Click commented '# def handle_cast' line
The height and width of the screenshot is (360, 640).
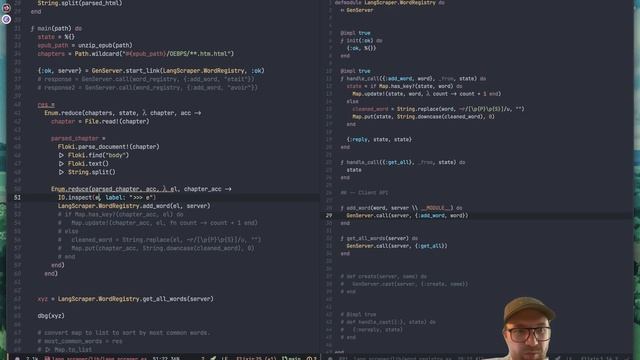click(388, 322)
